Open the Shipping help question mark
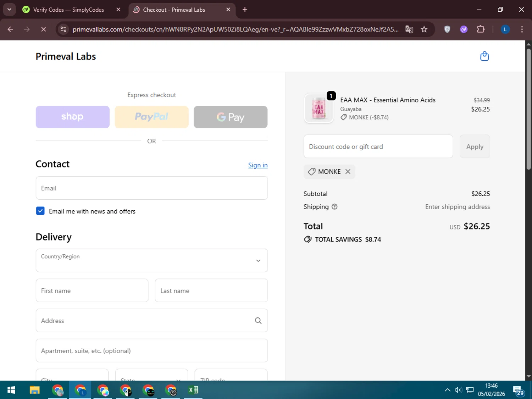The width and height of the screenshot is (532, 399). [x=334, y=207]
